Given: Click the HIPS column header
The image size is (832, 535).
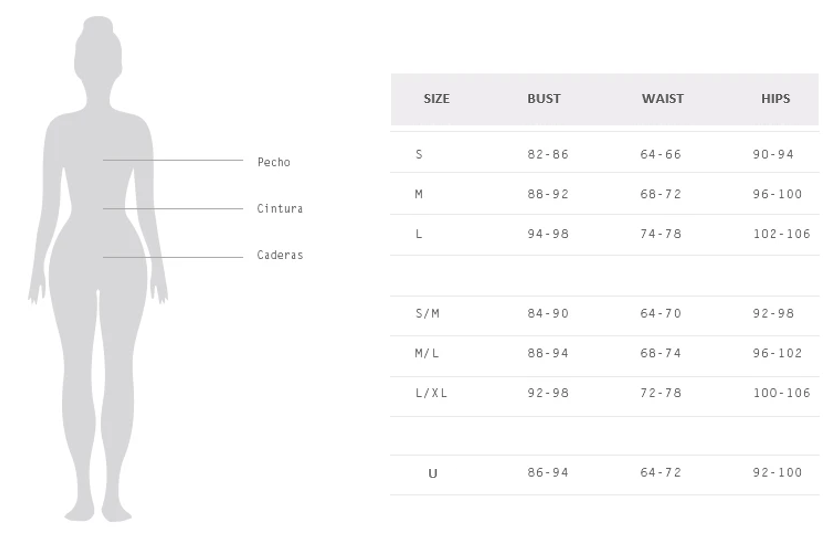Looking at the screenshot, I should click(775, 99).
